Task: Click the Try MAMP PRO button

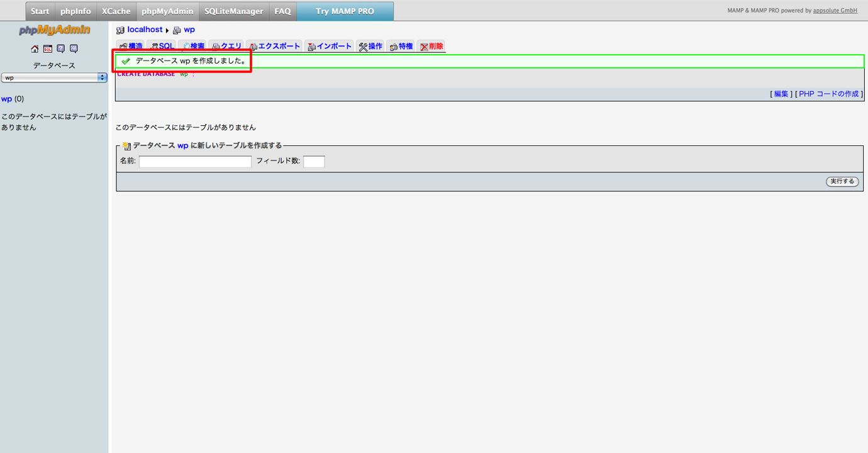Action: (345, 11)
